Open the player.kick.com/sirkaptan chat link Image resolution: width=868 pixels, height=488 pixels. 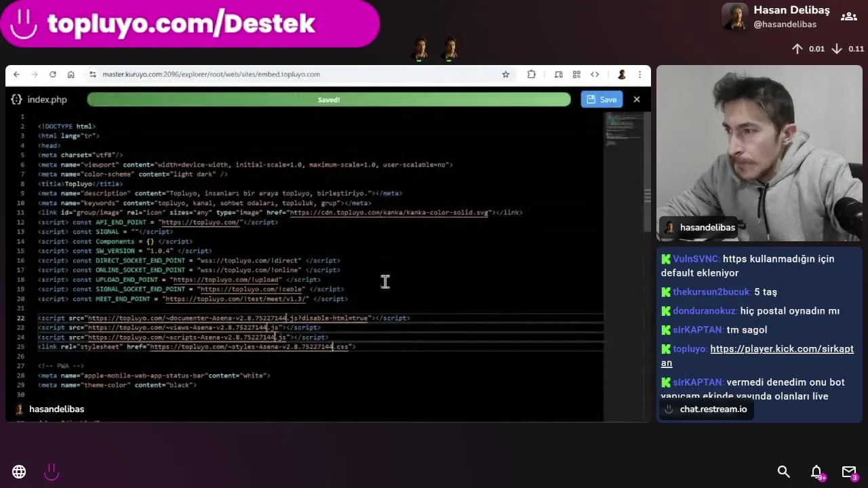[x=757, y=356]
